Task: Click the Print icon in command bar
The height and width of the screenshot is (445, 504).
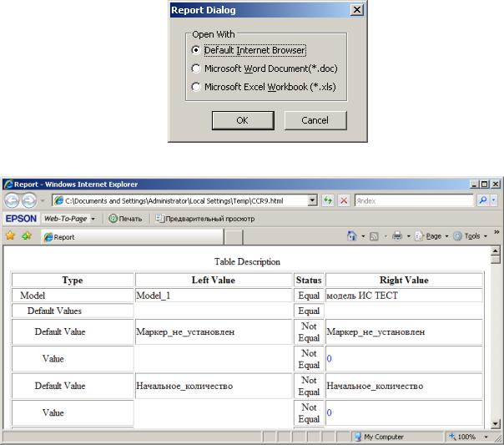Action: (x=397, y=236)
